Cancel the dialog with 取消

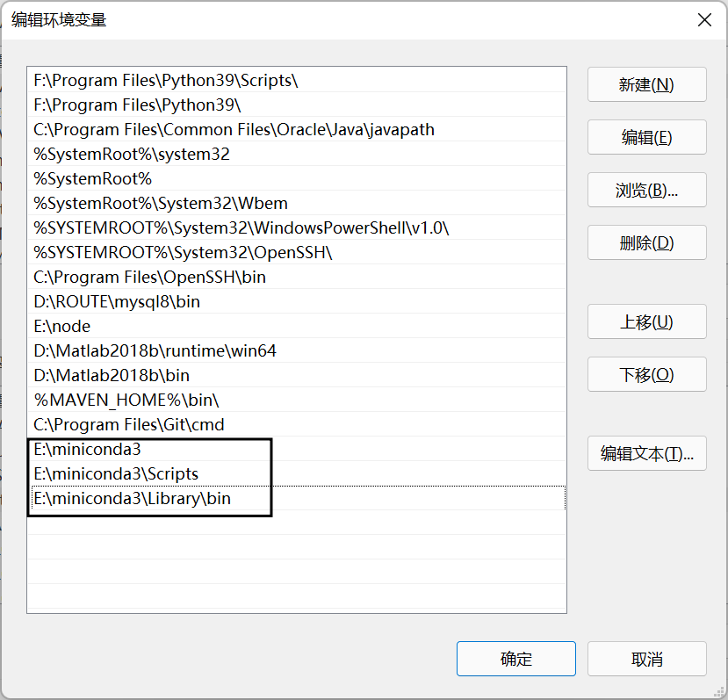click(x=646, y=658)
